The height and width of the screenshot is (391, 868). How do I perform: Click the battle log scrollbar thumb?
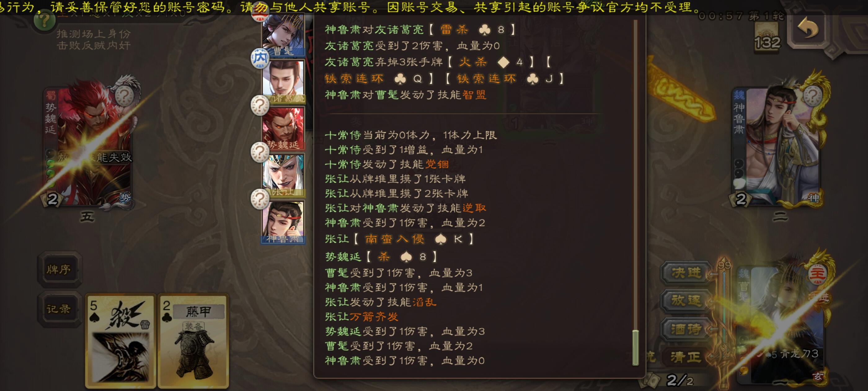click(x=635, y=348)
